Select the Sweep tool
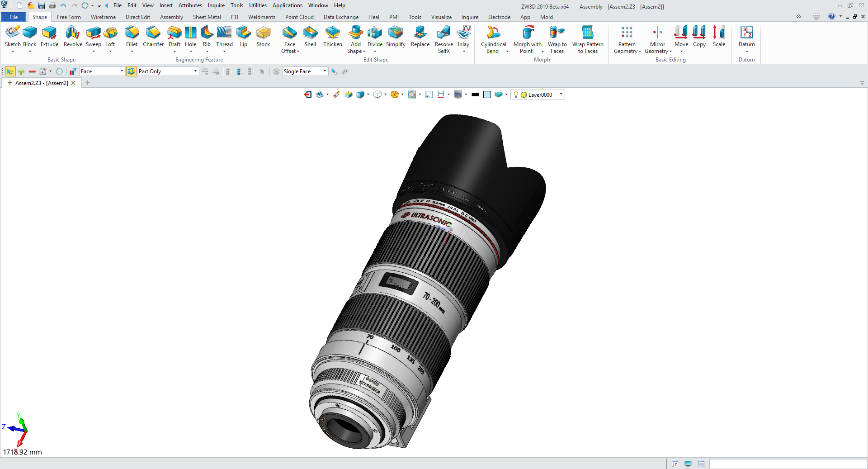Image resolution: width=868 pixels, height=469 pixels. tap(94, 36)
